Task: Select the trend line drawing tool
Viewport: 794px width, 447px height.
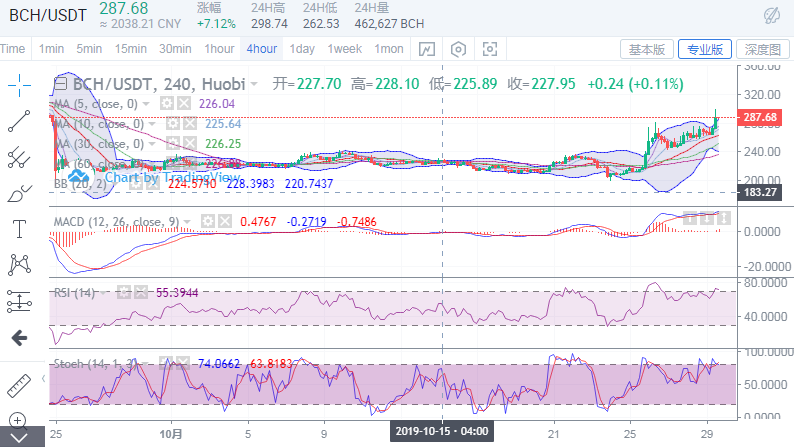Action: [19, 121]
